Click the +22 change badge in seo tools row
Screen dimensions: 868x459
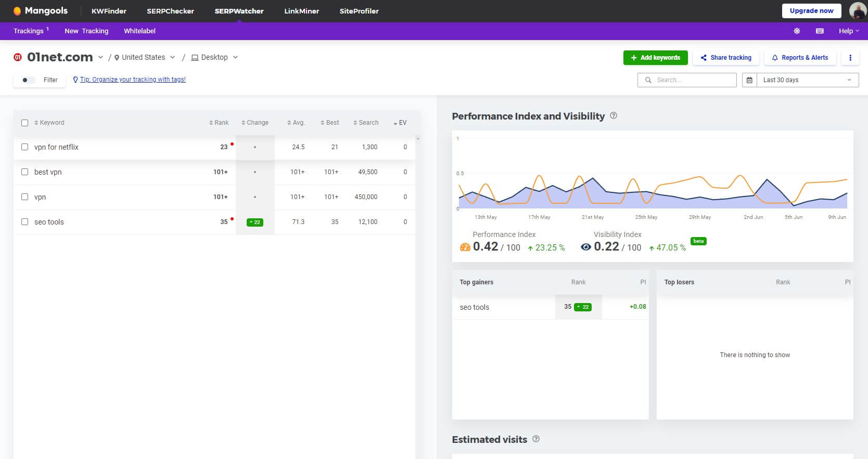(x=255, y=222)
